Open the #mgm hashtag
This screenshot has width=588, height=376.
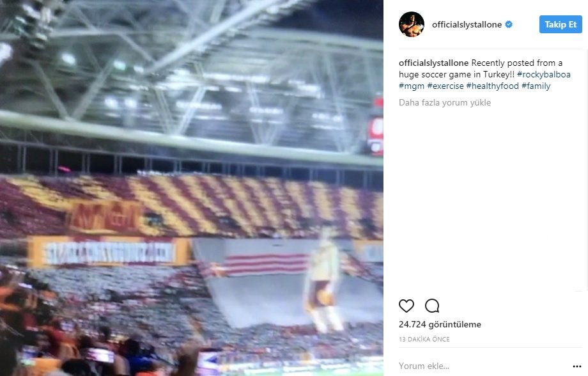coord(412,86)
